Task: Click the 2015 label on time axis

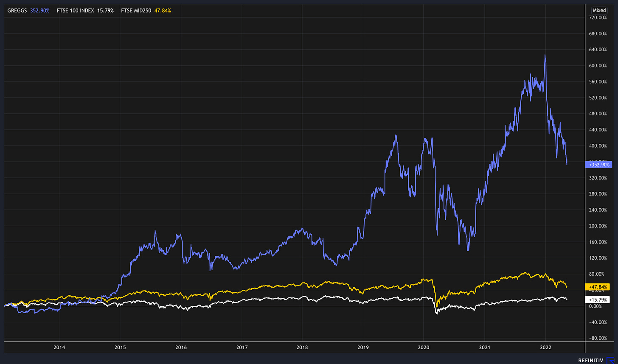Action: click(x=120, y=347)
